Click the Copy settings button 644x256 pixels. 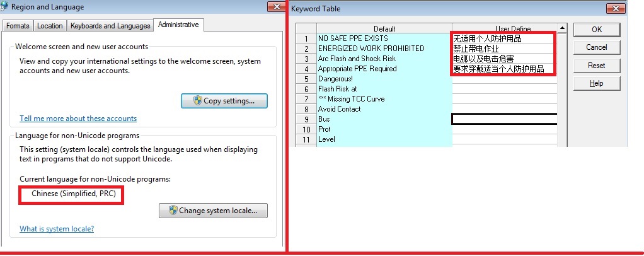[224, 101]
